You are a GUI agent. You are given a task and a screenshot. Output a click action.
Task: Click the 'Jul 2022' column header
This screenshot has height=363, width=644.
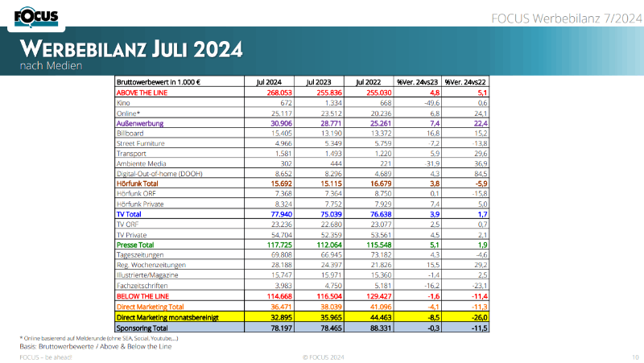(x=369, y=82)
